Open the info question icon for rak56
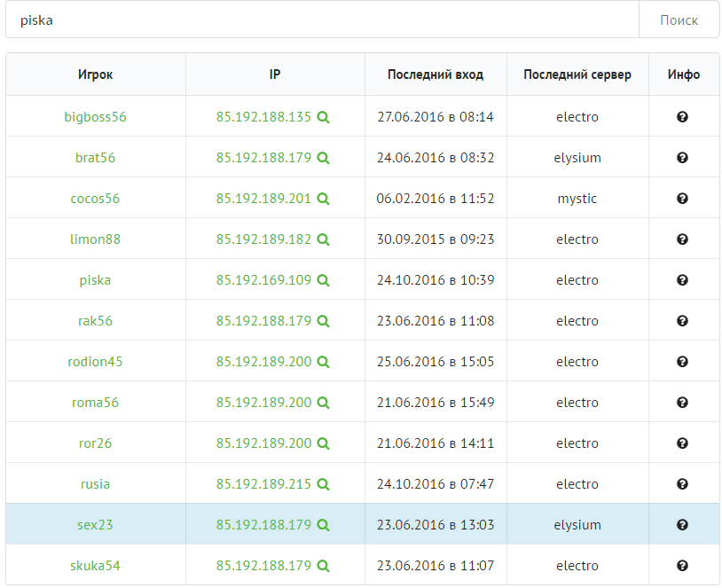Image resolution: width=722 pixels, height=588 pixels. click(682, 320)
